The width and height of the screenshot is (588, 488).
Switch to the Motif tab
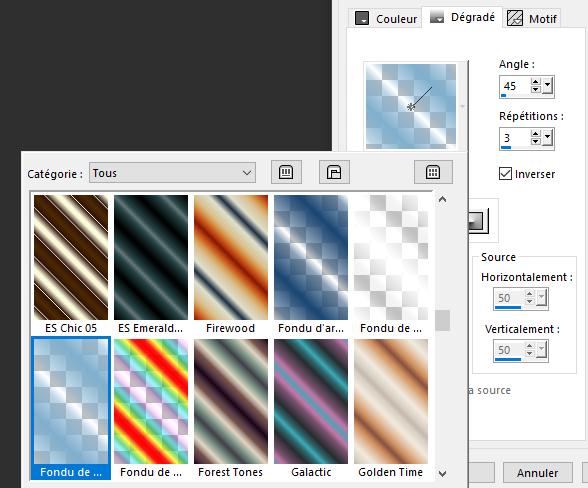tap(532, 18)
